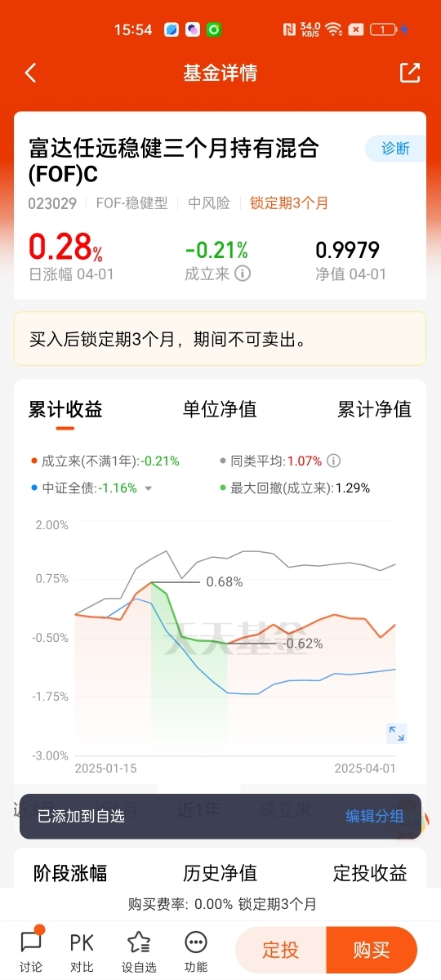The image size is (441, 980).
Task: Toggle 成立来(不满1年) orange series legend
Action: pyautogui.click(x=105, y=461)
